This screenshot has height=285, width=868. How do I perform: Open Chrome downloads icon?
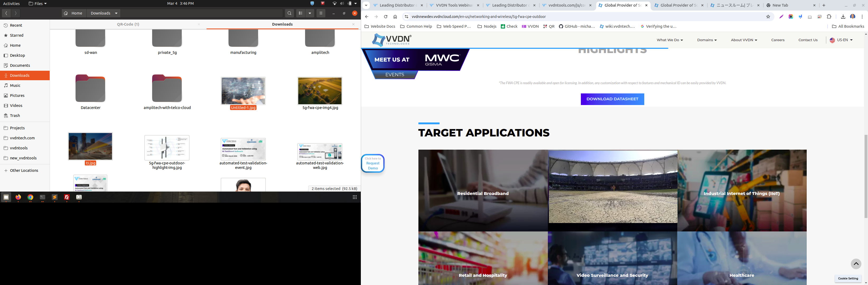point(843,16)
